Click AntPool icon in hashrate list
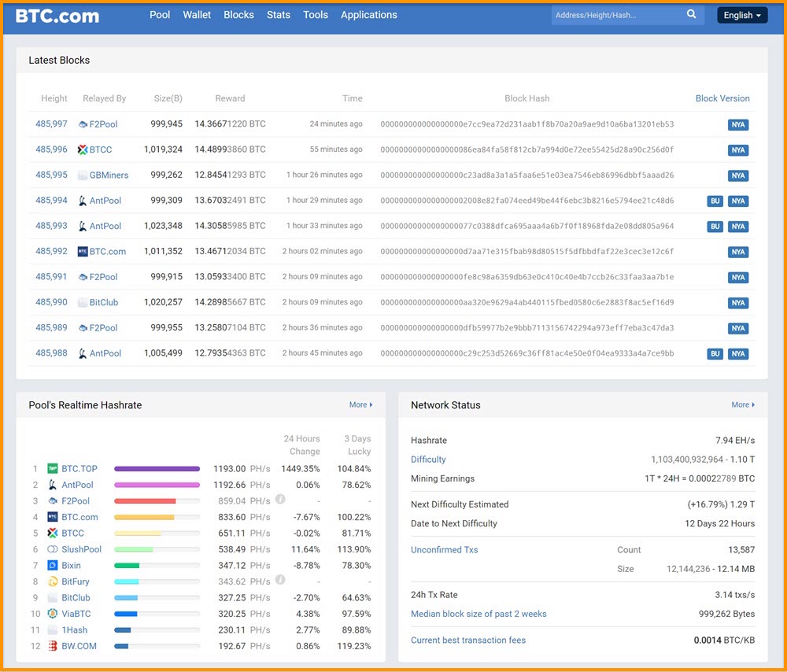The image size is (787, 672). (53, 485)
